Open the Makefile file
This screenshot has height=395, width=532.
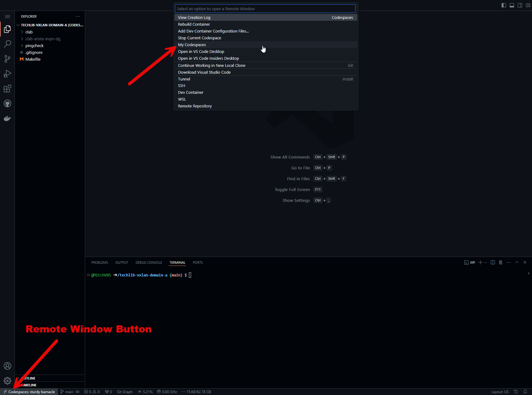pyautogui.click(x=50, y=59)
